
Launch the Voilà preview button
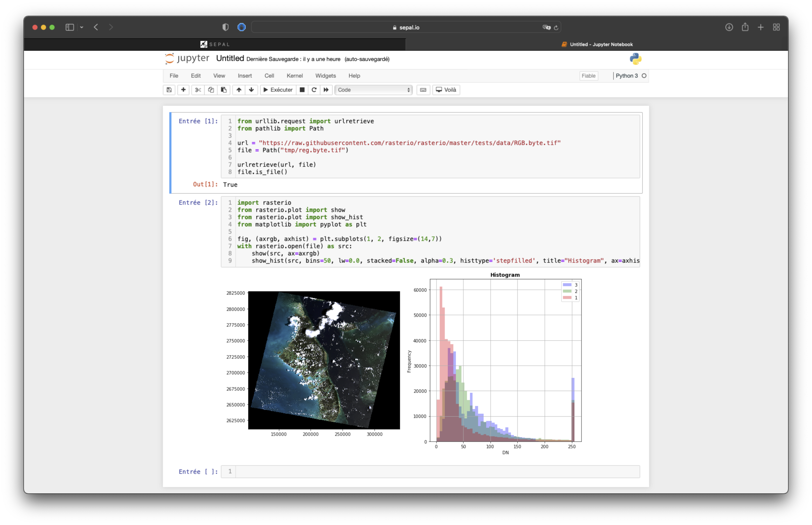[446, 90]
